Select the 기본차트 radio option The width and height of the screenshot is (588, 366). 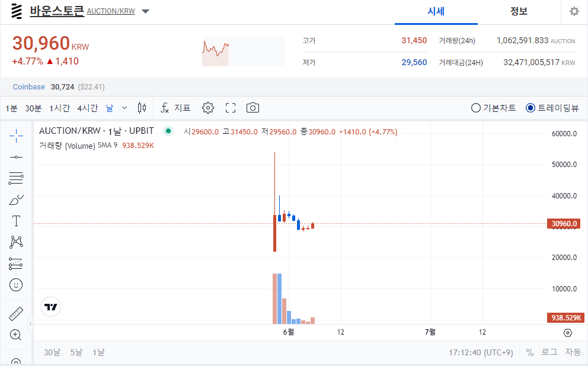pos(494,108)
